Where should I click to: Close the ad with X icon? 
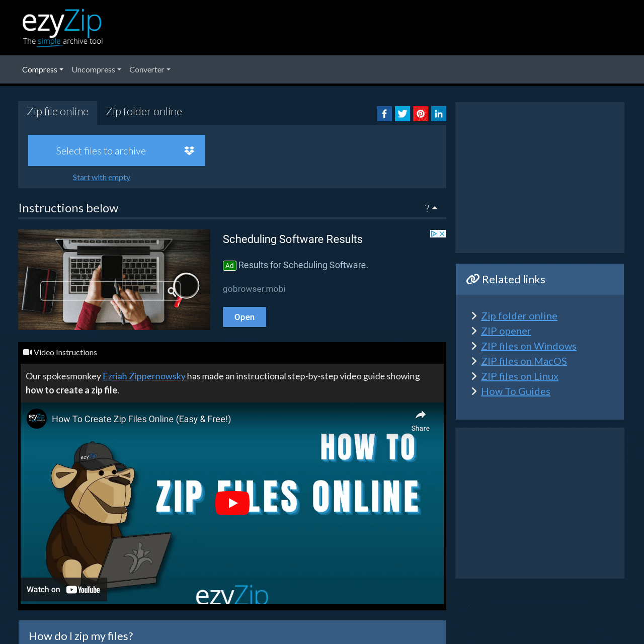pos(442,233)
